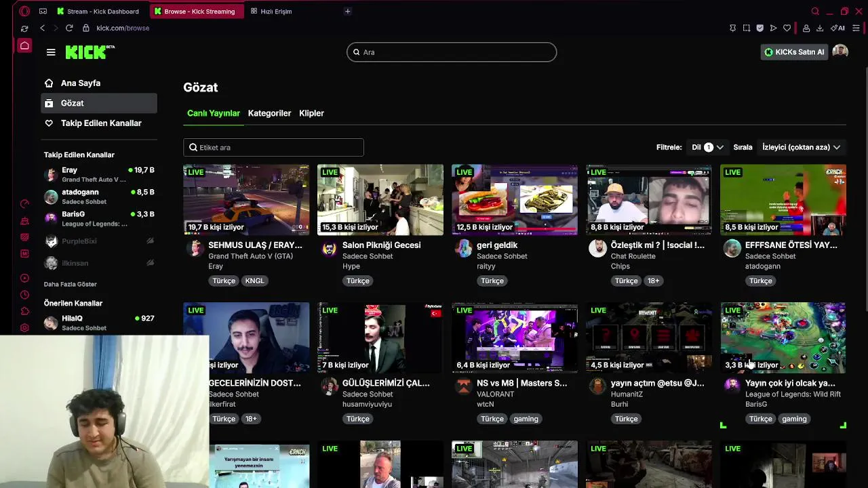Click the Chat Roulette category link
Screen dimensions: 868x488
tap(633, 256)
